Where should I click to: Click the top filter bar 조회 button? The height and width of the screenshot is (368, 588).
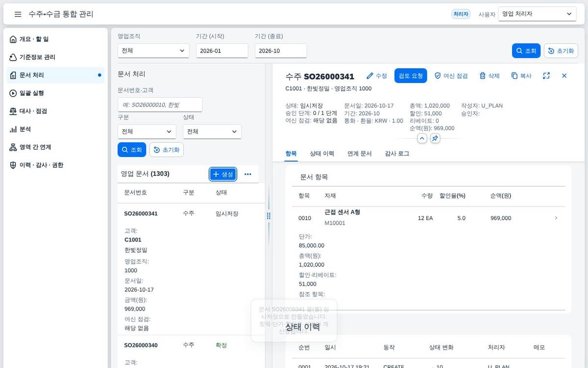[x=526, y=51]
